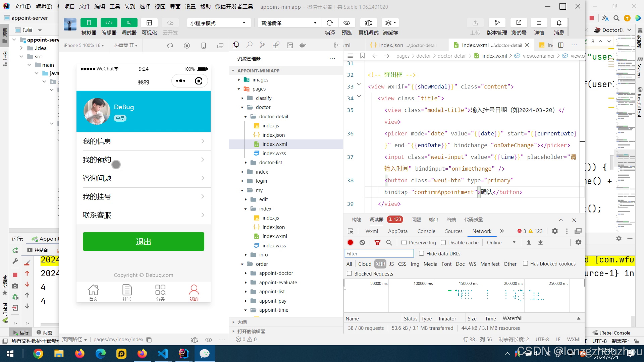This screenshot has height=362, width=644.
Task: Open the search icon in explorer sidebar
Action: tap(249, 45)
